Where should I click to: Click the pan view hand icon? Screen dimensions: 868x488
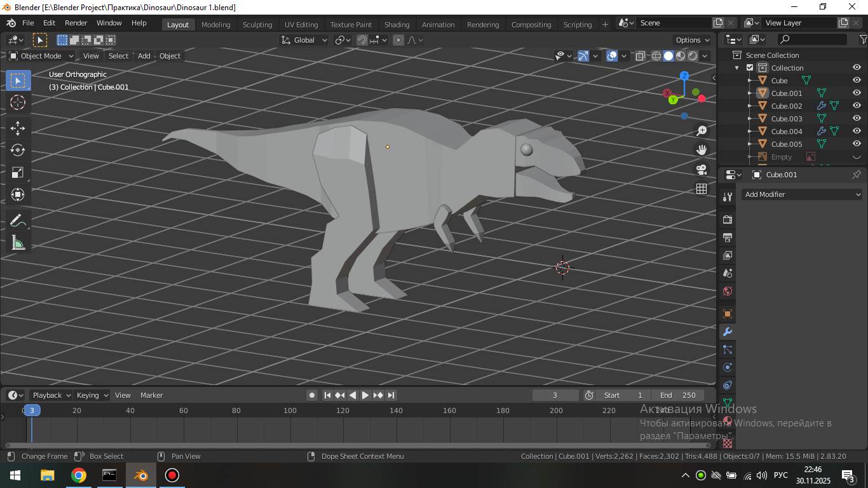click(x=702, y=150)
